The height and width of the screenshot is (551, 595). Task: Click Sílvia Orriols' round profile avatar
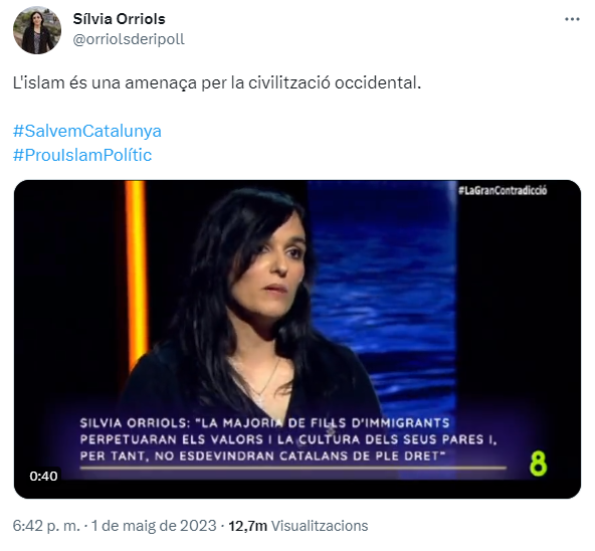point(37,30)
